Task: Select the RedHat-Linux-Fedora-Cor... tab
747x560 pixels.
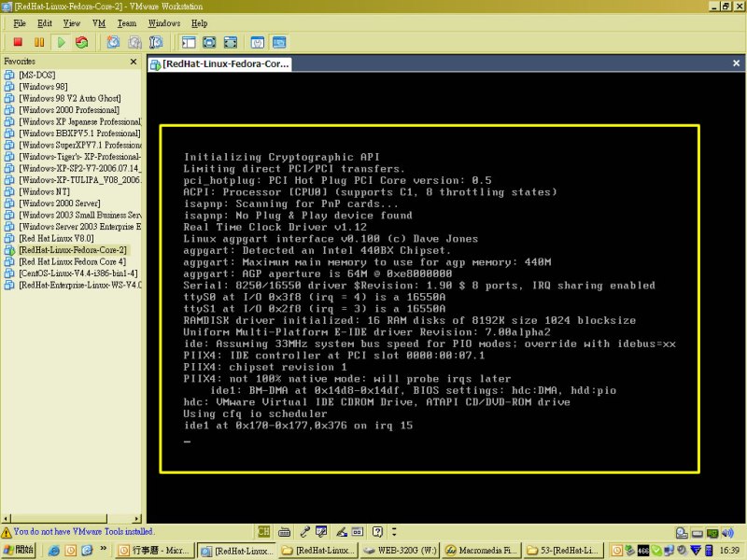Action: 220,63
